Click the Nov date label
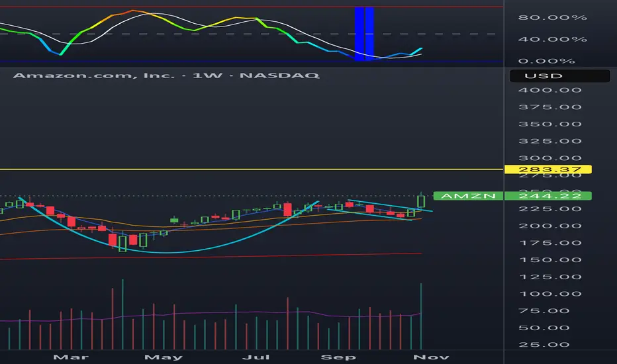Screen dimensions: 617x364 431,357
